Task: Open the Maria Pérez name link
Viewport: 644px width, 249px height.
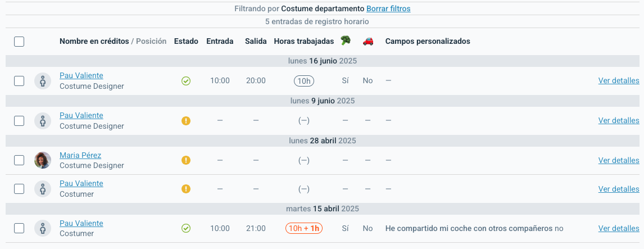Action: pos(80,155)
